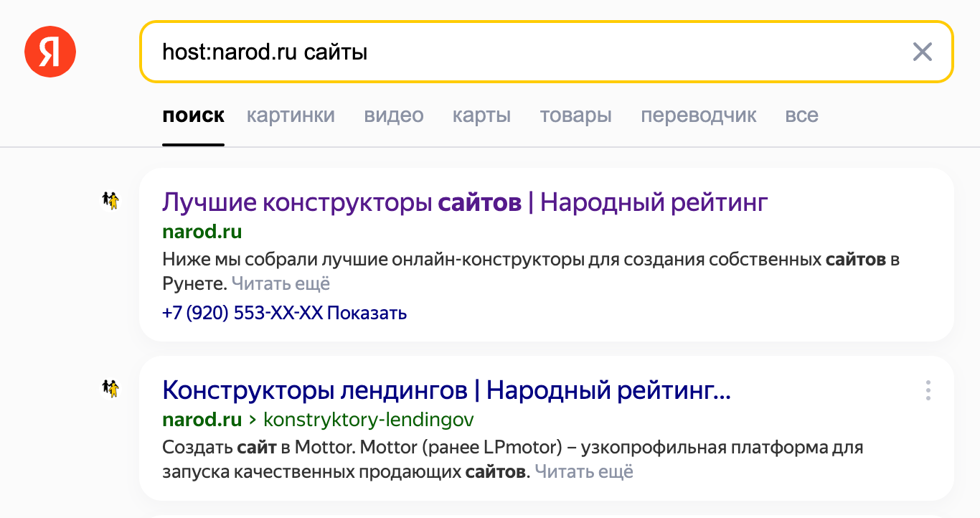Click Показать to reveal the phone number
980x518 pixels.
367,313
